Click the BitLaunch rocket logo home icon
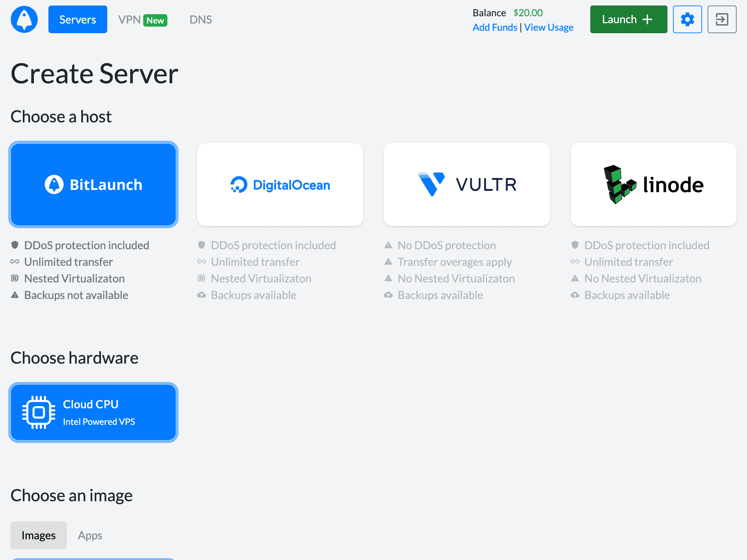Image resolution: width=747 pixels, height=560 pixels. [24, 19]
